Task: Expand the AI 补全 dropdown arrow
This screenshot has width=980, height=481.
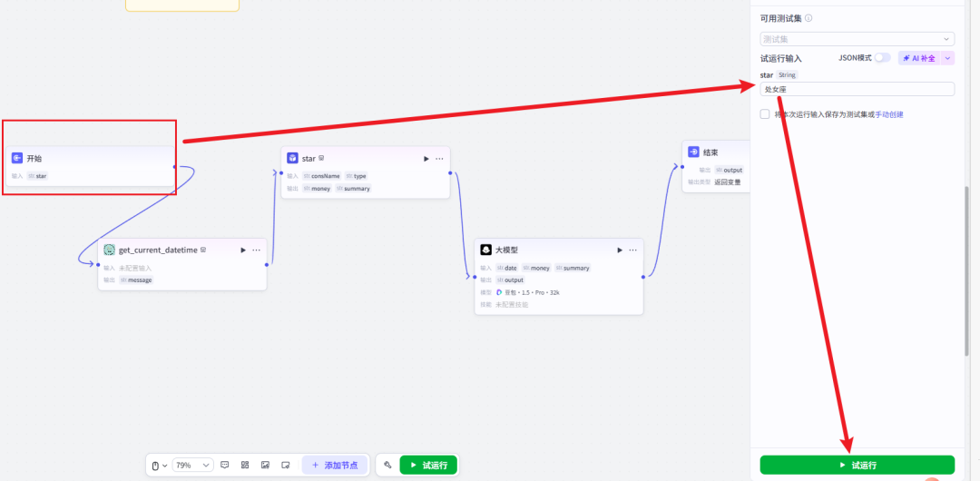Action: click(947, 58)
